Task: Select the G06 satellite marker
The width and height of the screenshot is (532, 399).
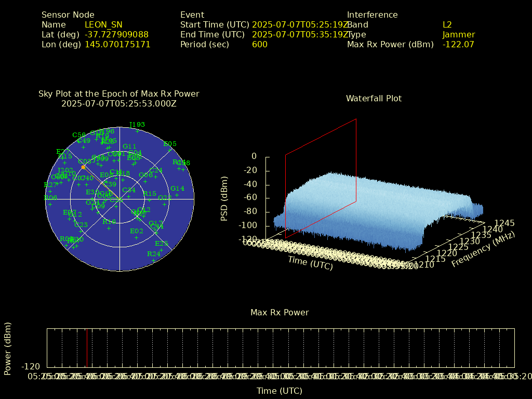Action: [x=145, y=181]
